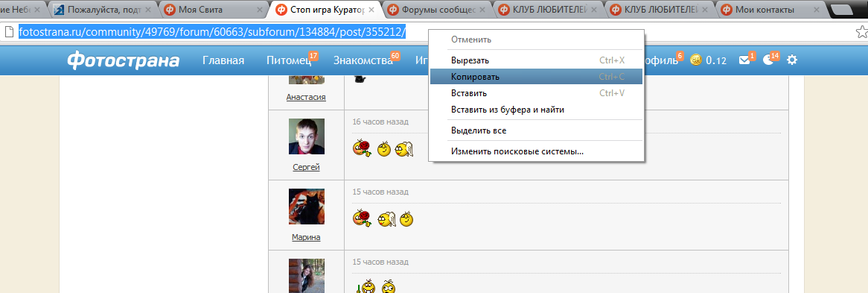Open 'Изменить поисковые системы...' menu entry
The image size is (868, 293).
pyautogui.click(x=536, y=151)
